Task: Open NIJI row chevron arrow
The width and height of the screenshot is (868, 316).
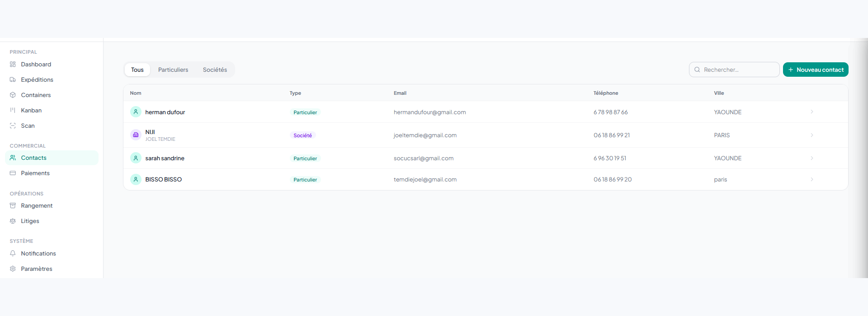Action: (x=812, y=135)
